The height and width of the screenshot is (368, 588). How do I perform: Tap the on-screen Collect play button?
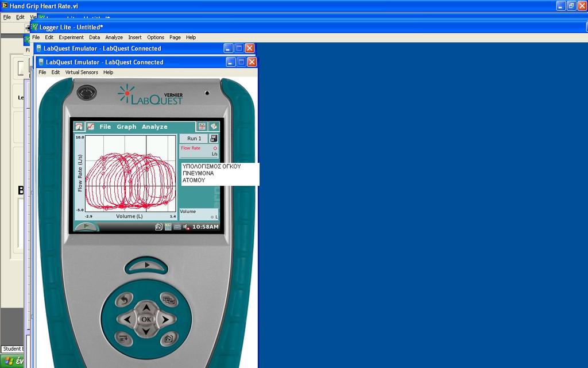pyautogui.click(x=87, y=227)
